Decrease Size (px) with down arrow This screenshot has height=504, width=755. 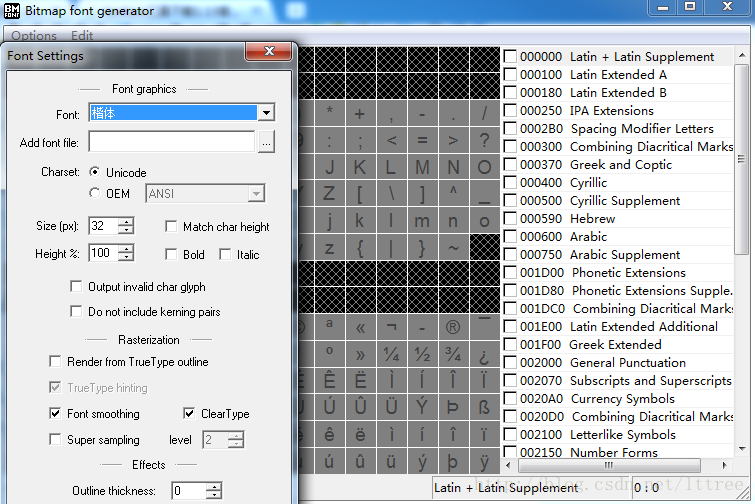coord(126,230)
